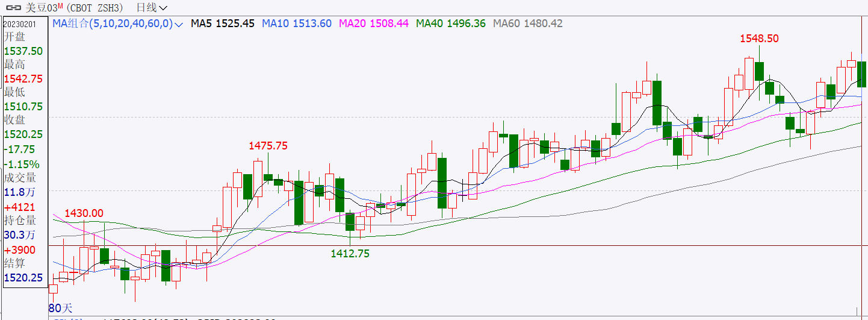Click the MA10 1513.60 legend value

297,24
